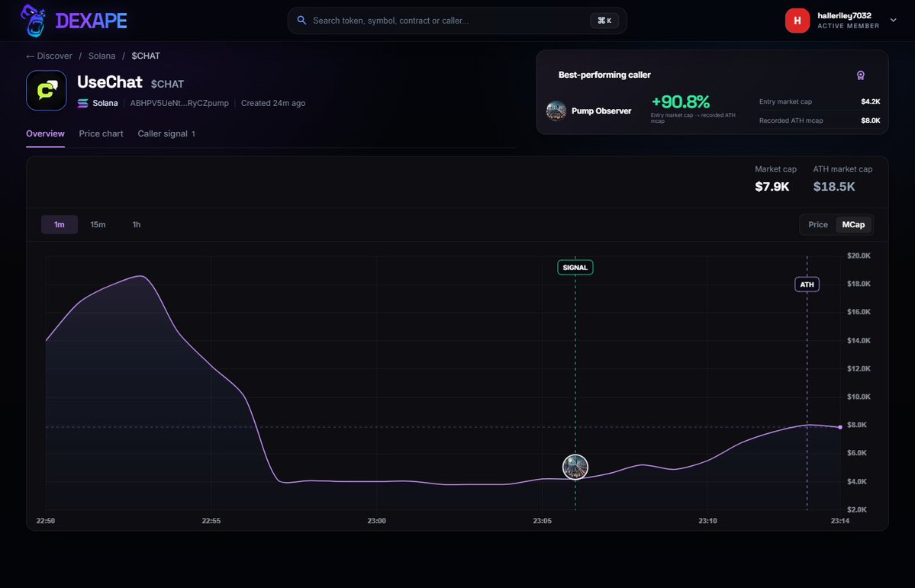Click the current price endpoint dot
The width and height of the screenshot is (915, 588).
[839, 427]
